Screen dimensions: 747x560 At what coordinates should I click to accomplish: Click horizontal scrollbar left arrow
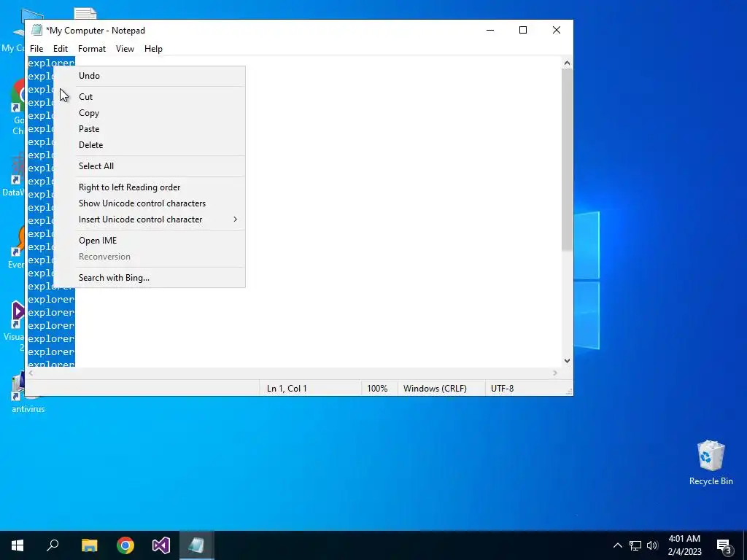click(x=31, y=373)
